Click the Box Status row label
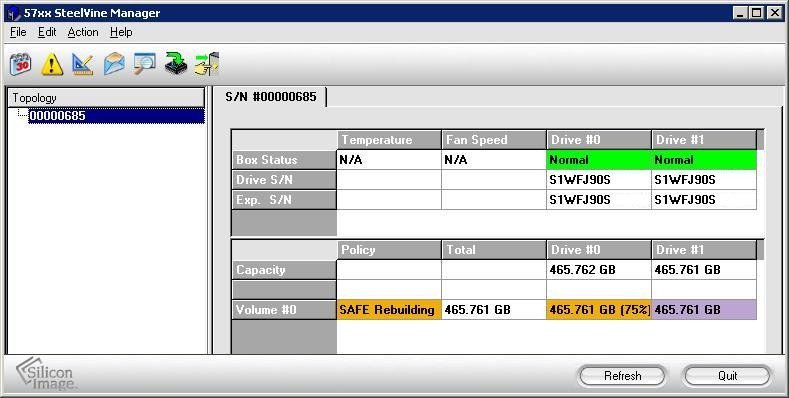This screenshot has width=789, height=398. pyautogui.click(x=284, y=160)
